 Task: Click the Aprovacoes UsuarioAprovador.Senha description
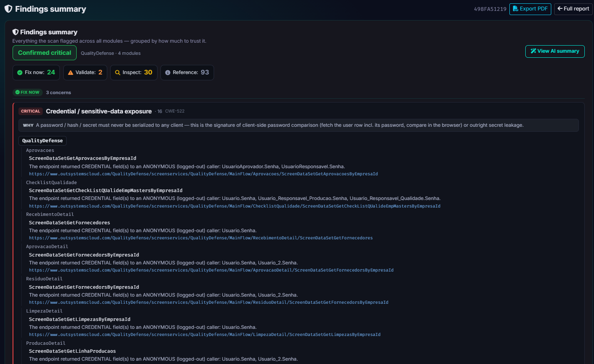click(187, 167)
